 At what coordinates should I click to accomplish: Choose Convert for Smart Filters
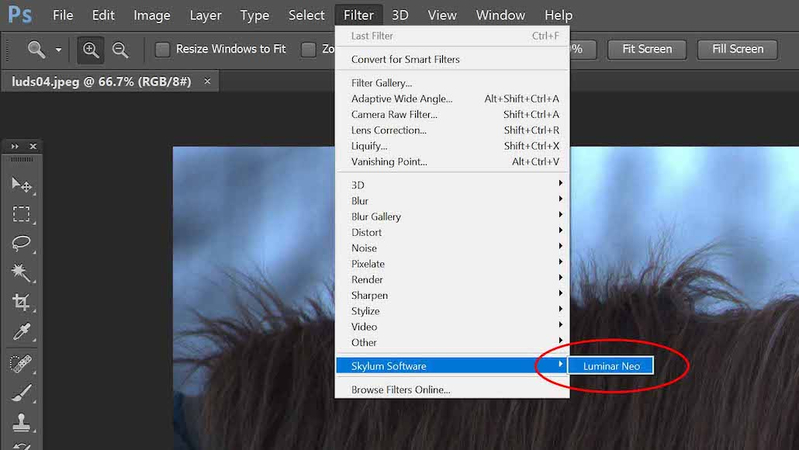(452, 60)
